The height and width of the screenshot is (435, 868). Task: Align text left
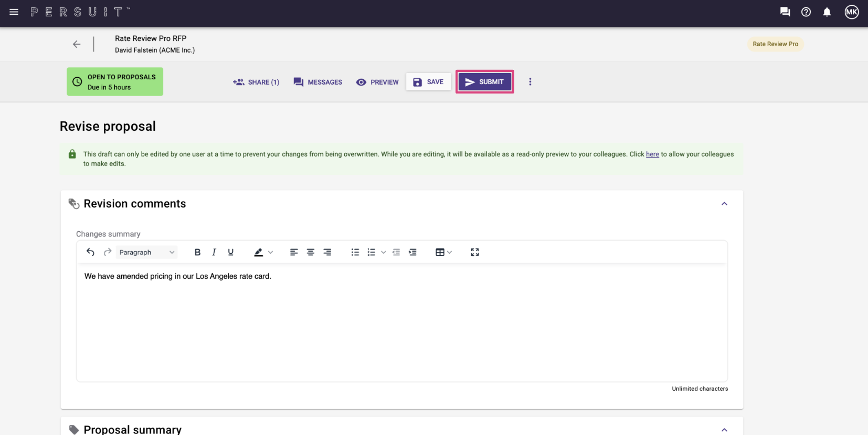pos(294,252)
